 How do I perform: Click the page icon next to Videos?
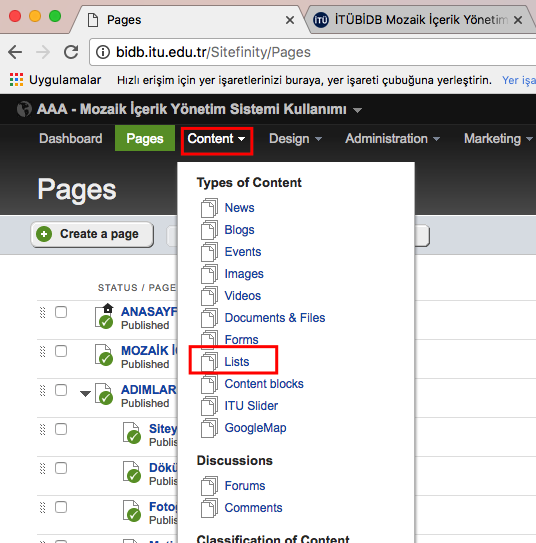click(209, 296)
